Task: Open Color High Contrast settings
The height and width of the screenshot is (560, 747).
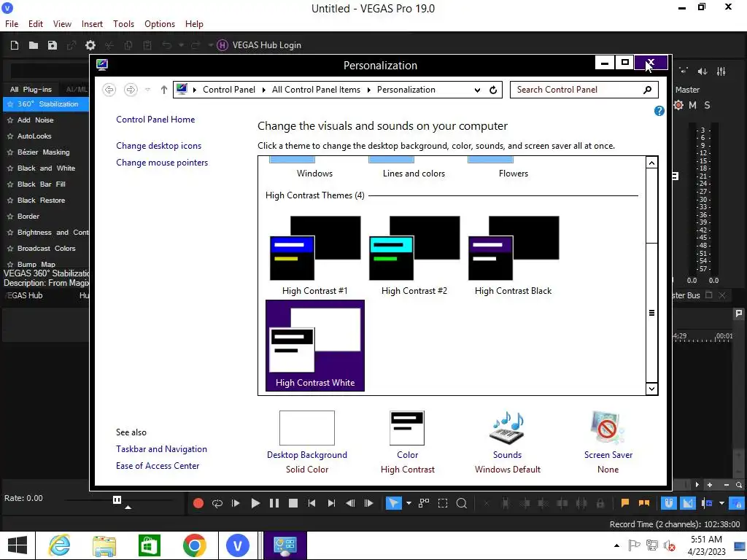Action: (x=407, y=443)
